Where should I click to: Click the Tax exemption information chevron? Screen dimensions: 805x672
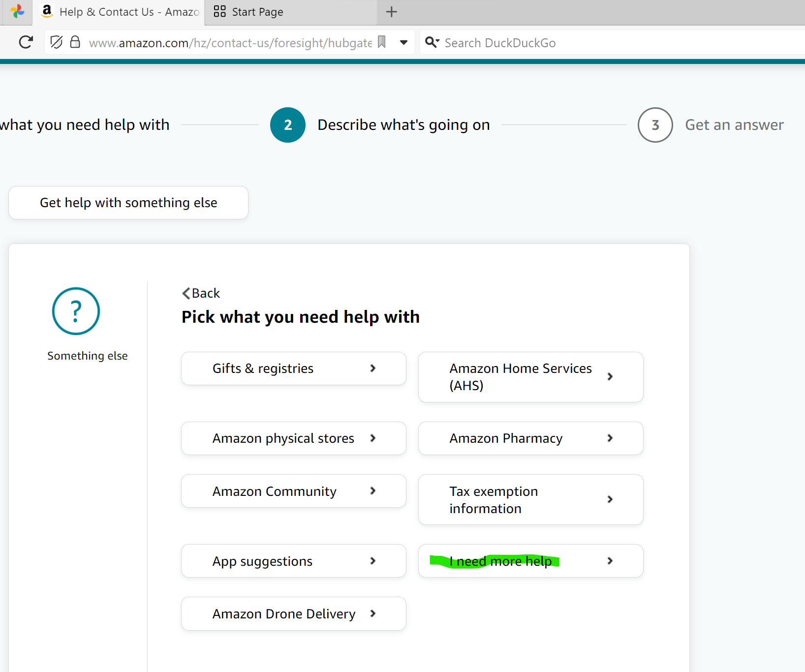610,499
